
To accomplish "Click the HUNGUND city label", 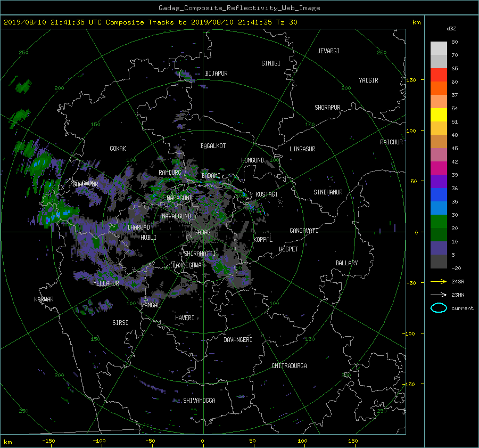I will [252, 160].
